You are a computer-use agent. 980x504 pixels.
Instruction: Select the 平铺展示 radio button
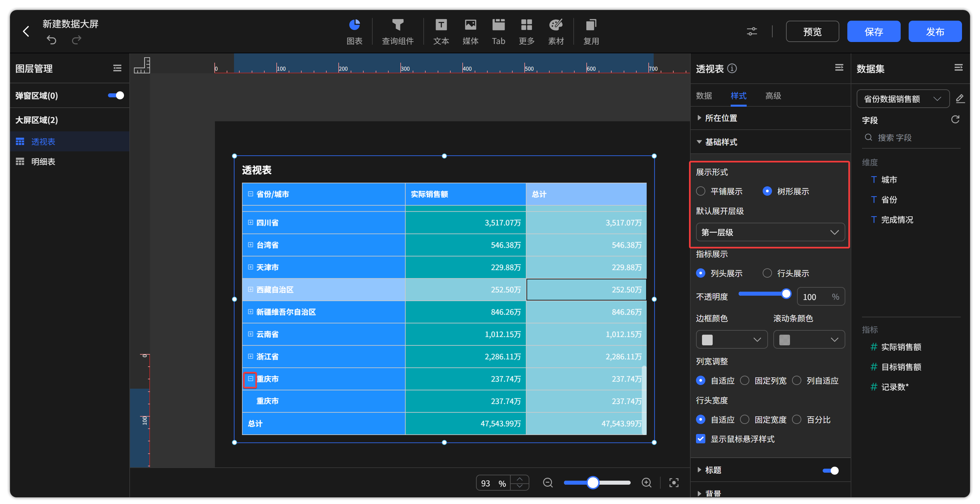pos(701,191)
